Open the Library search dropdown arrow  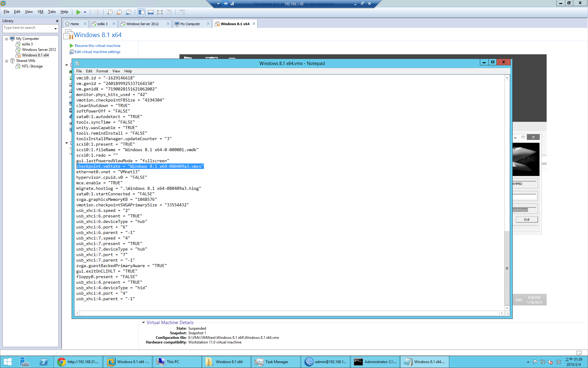point(55,29)
